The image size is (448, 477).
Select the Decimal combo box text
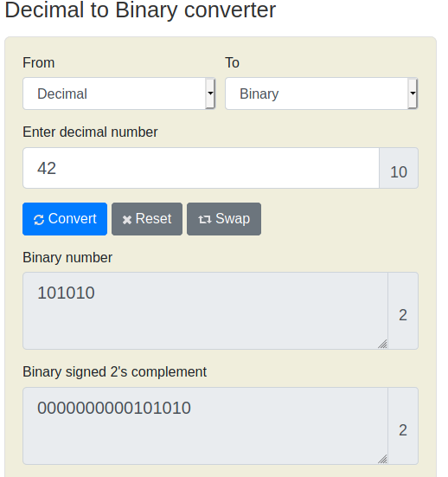pyautogui.click(x=62, y=93)
